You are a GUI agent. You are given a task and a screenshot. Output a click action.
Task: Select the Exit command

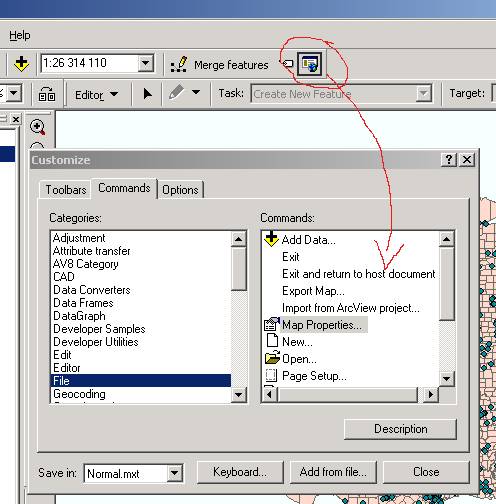[x=291, y=257]
